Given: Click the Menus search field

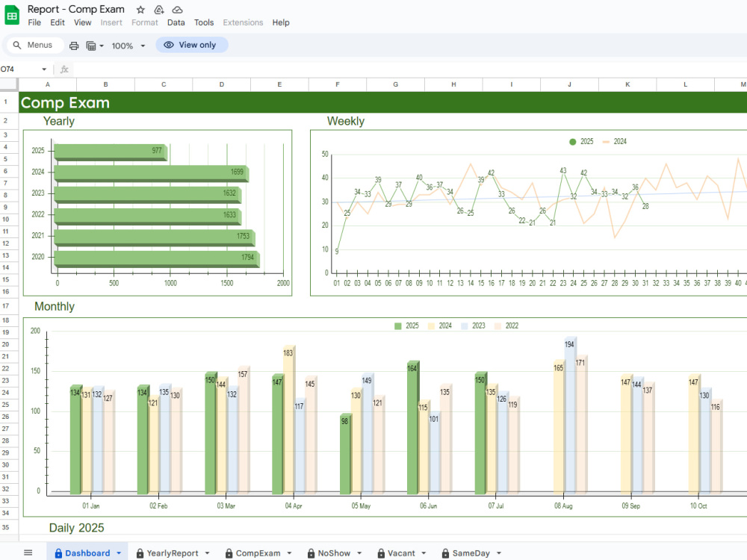Looking at the screenshot, I should 35,45.
